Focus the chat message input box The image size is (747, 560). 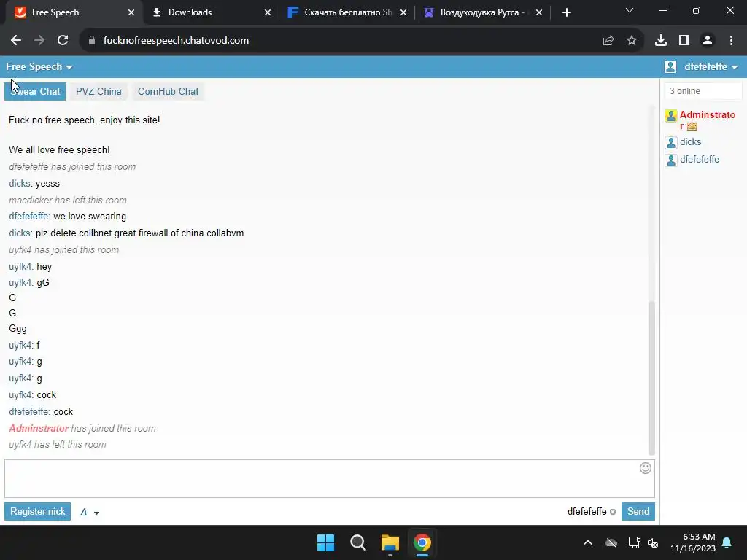point(330,478)
